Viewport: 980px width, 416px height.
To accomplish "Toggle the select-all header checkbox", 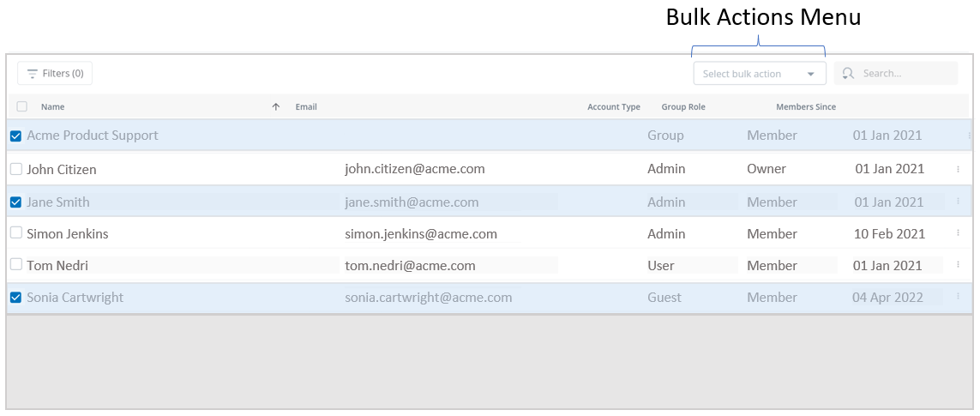I will (22, 107).
